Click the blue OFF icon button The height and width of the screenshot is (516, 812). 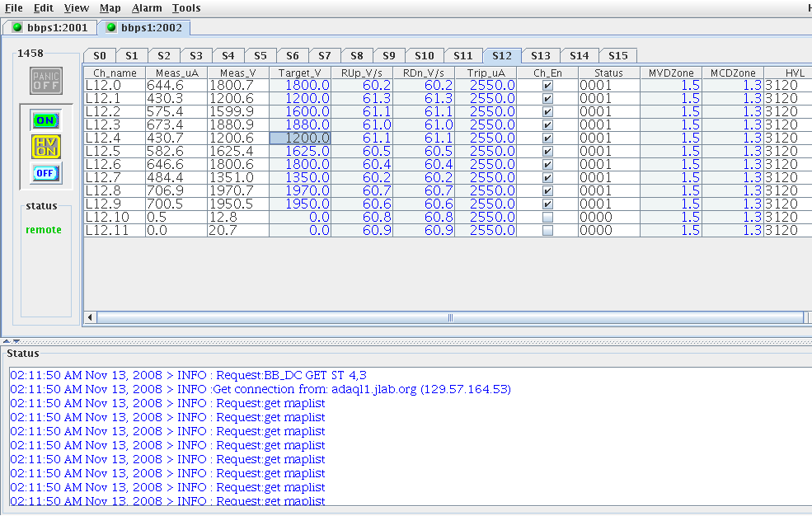pos(45,173)
